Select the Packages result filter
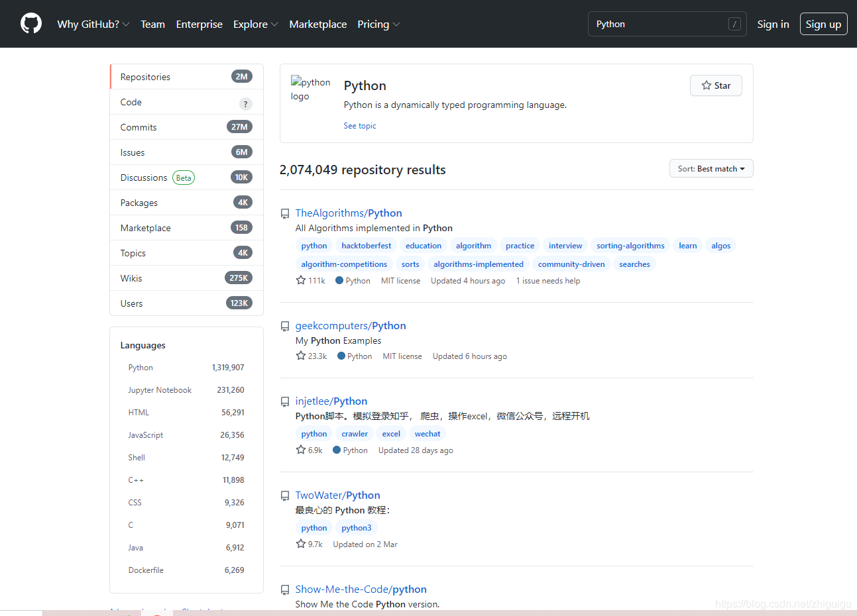This screenshot has height=616, width=857. point(186,203)
